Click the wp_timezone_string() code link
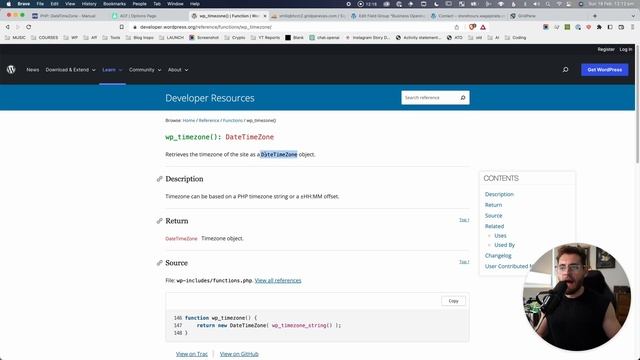640x360 pixels. (302, 325)
